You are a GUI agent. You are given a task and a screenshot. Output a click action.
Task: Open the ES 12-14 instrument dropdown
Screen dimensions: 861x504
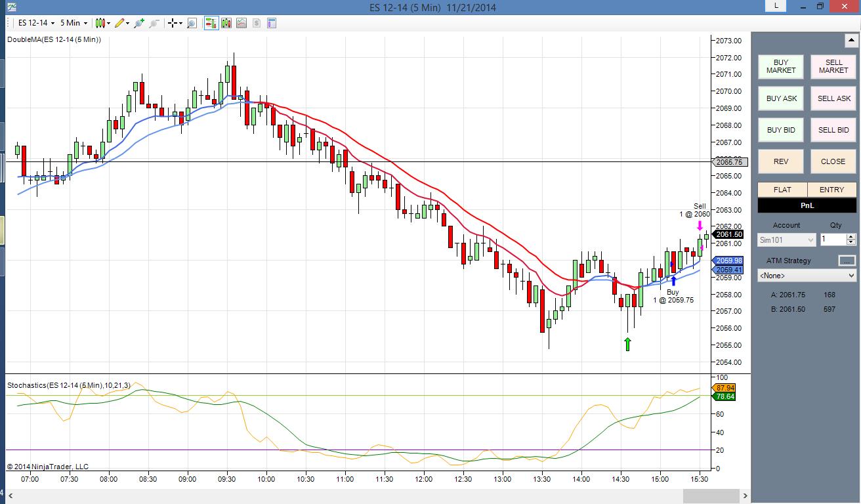[35, 23]
